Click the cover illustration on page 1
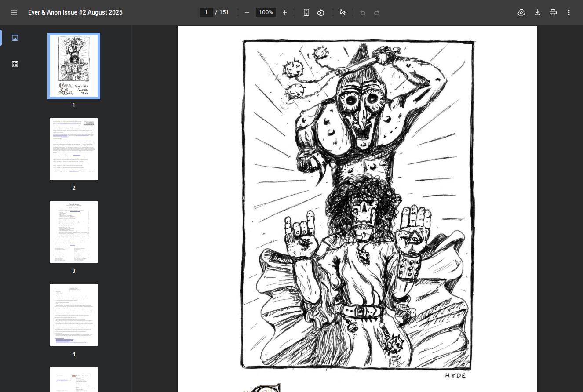Screen dimensions: 583x392 click(x=358, y=204)
